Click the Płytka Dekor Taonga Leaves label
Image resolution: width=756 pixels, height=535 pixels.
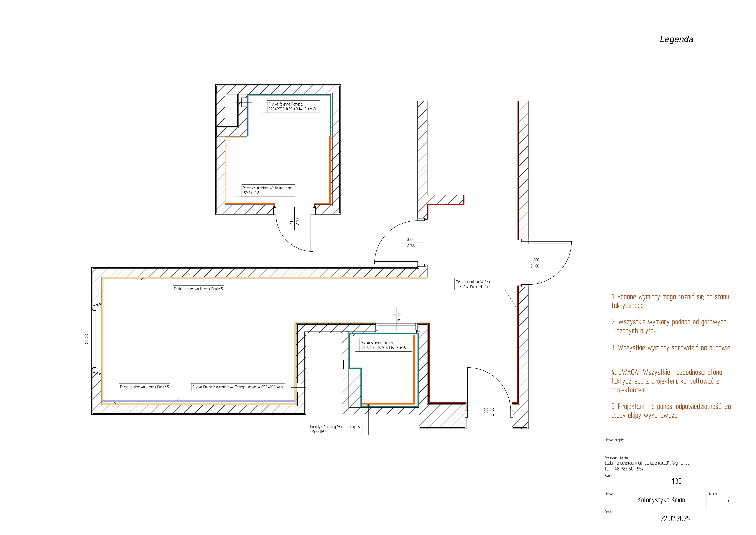pos(238,387)
